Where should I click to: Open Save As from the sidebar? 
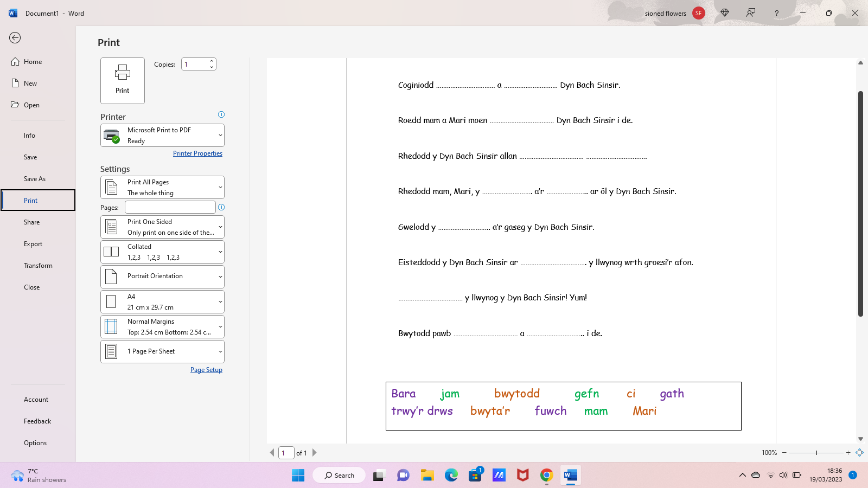point(35,179)
